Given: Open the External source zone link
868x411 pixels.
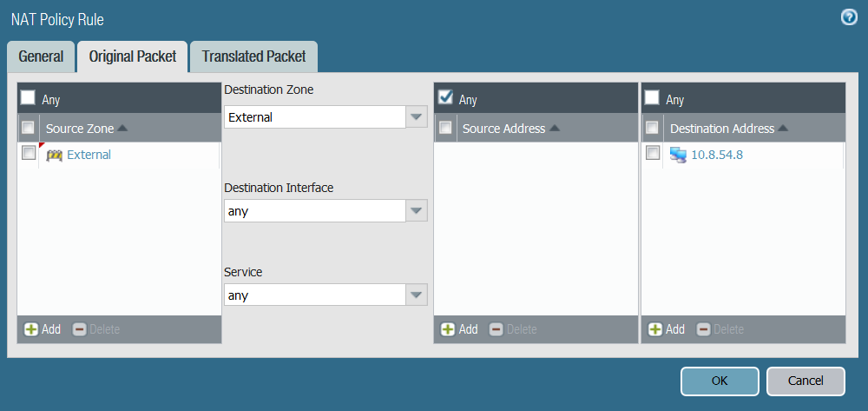Looking at the screenshot, I should pos(89,156).
